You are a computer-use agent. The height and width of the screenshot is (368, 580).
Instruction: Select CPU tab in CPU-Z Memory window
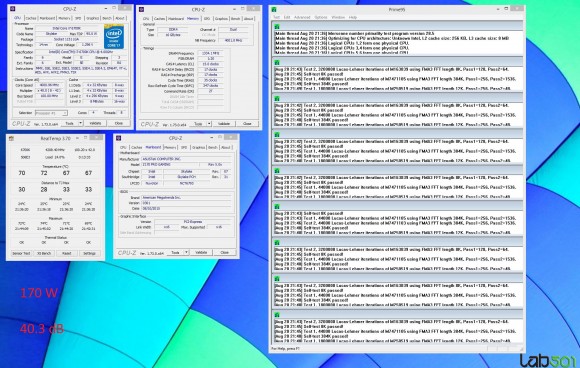pyautogui.click(x=146, y=19)
